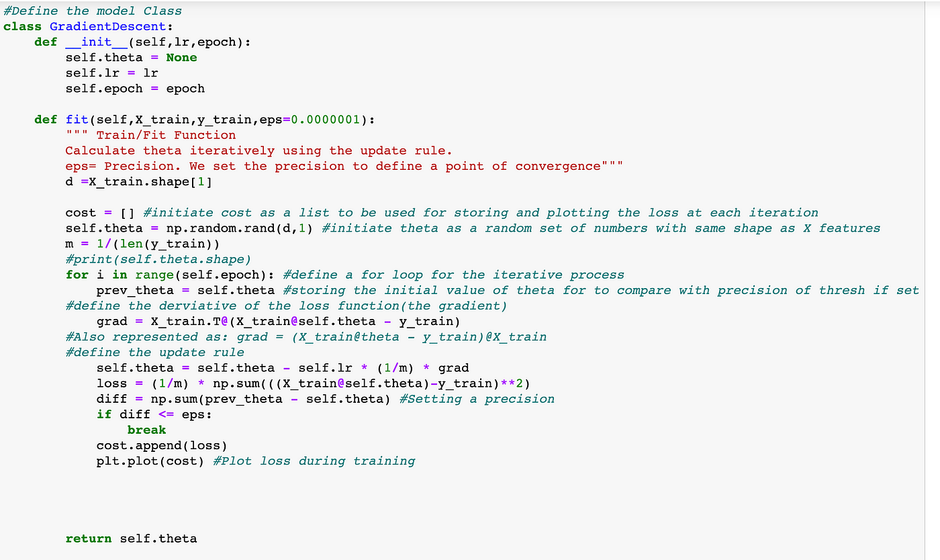940x560 pixels.
Task: Click the '__init__' method name
Action: [x=96, y=42]
